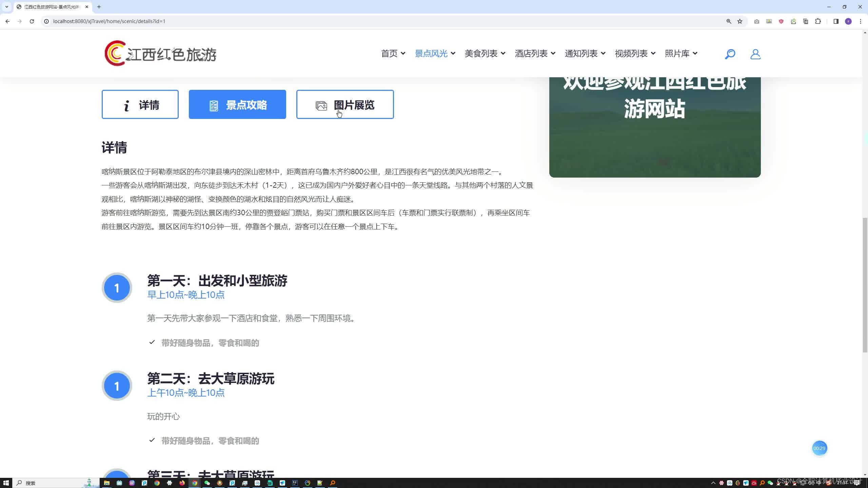Open the 酒店列表 menu item
Viewport: 868px width, 488px height.
pos(531,54)
